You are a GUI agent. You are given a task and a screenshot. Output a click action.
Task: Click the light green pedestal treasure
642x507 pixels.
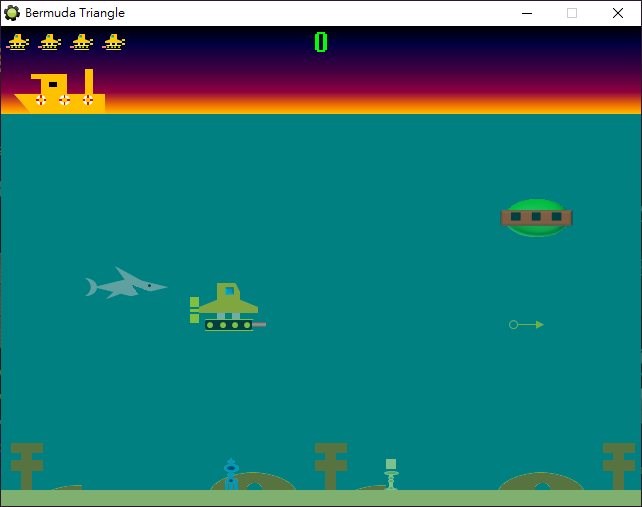tap(391, 474)
